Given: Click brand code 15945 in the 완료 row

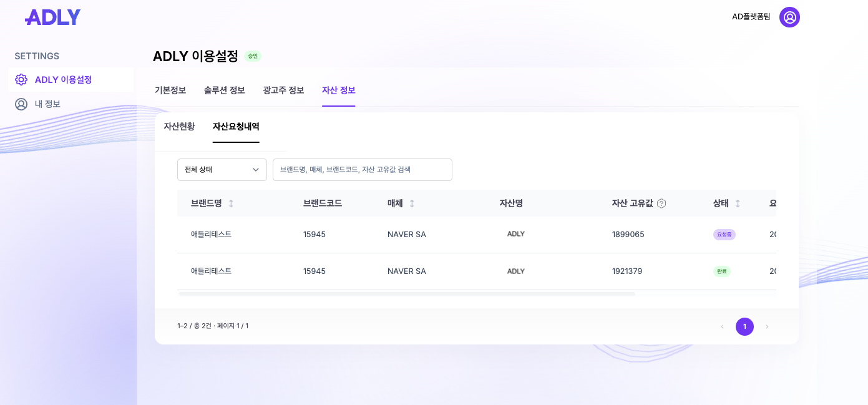Looking at the screenshot, I should click(315, 271).
